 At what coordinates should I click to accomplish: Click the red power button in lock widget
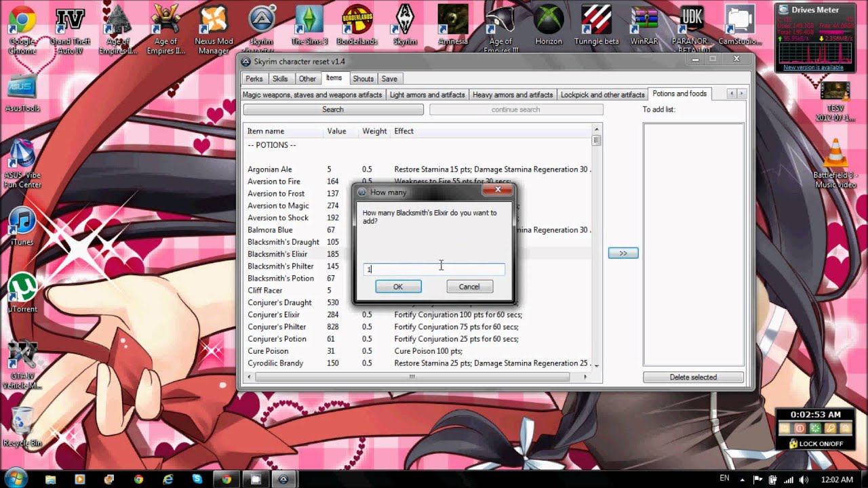(x=799, y=428)
